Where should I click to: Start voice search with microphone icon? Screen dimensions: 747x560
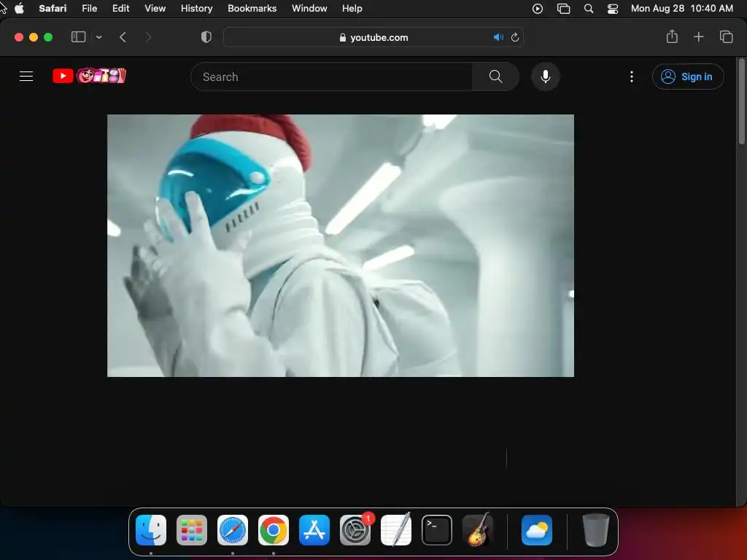pos(546,77)
